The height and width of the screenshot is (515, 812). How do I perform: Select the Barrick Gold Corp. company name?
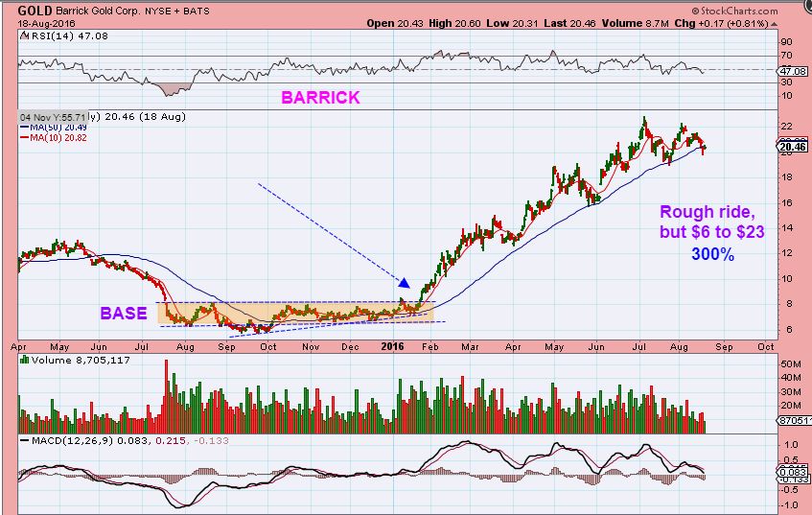coord(98,11)
